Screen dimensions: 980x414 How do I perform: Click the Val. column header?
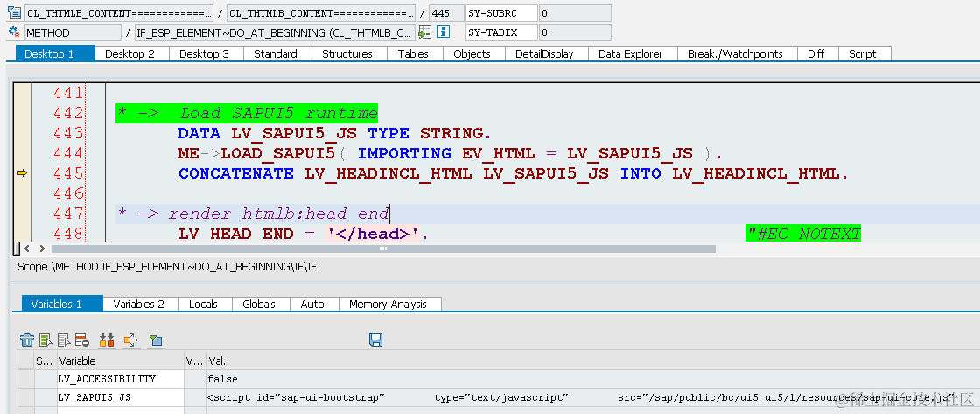click(x=593, y=361)
